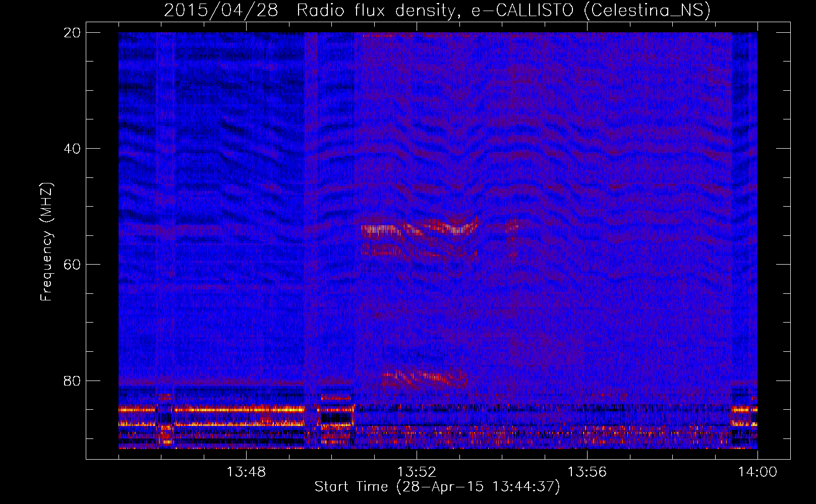Click the 13:56 time tick label

(x=587, y=472)
